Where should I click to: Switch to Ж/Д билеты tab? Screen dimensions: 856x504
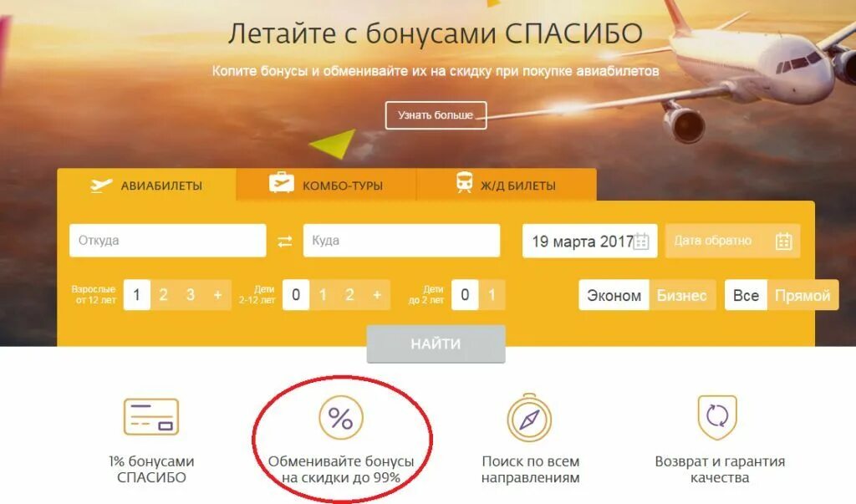[x=506, y=185]
